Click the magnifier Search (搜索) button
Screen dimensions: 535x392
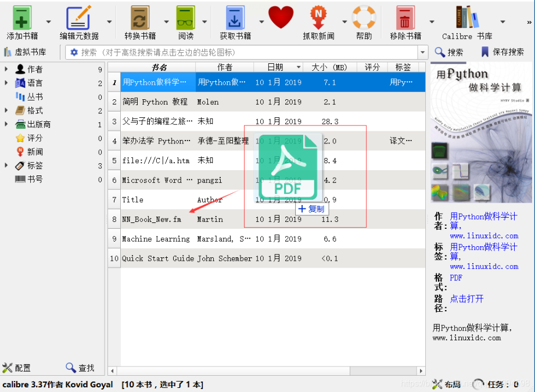448,52
